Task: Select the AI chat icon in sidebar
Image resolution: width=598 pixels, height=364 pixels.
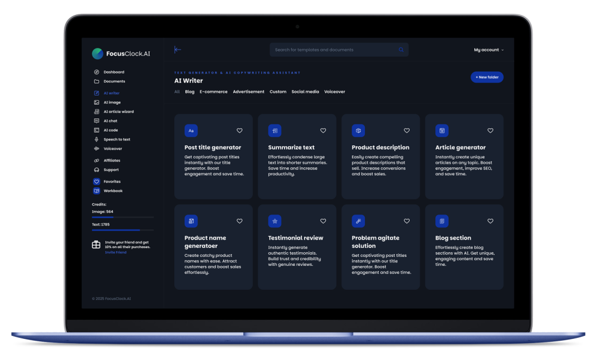Action: coord(96,121)
